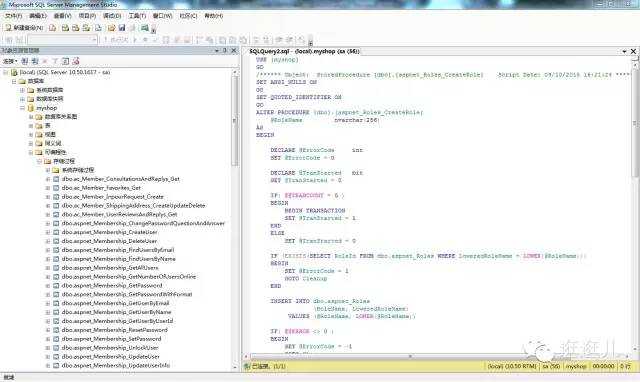Toggle auto-hide pin on Object Explorer panel
Viewport: 640px width, 382px height.
(x=225, y=50)
